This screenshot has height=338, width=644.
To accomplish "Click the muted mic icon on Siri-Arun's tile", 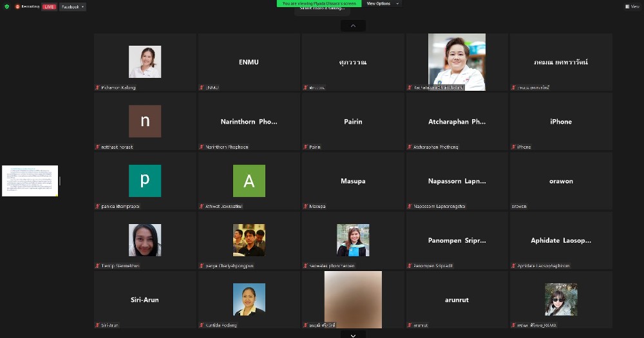I will point(97,326).
